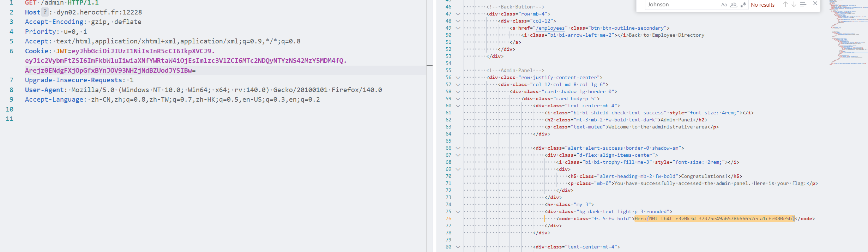The image size is (868, 252).
Task: Click the Johnson search input field
Action: pos(681,5)
